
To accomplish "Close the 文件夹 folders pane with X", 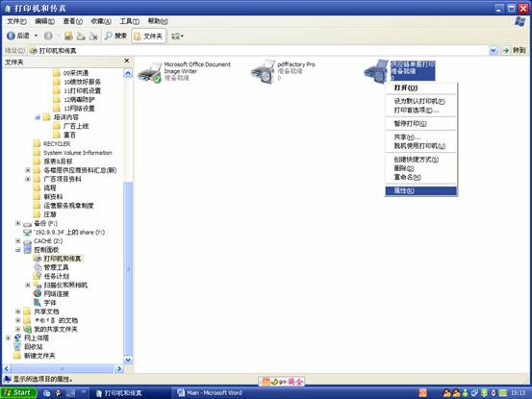I will tap(127, 61).
